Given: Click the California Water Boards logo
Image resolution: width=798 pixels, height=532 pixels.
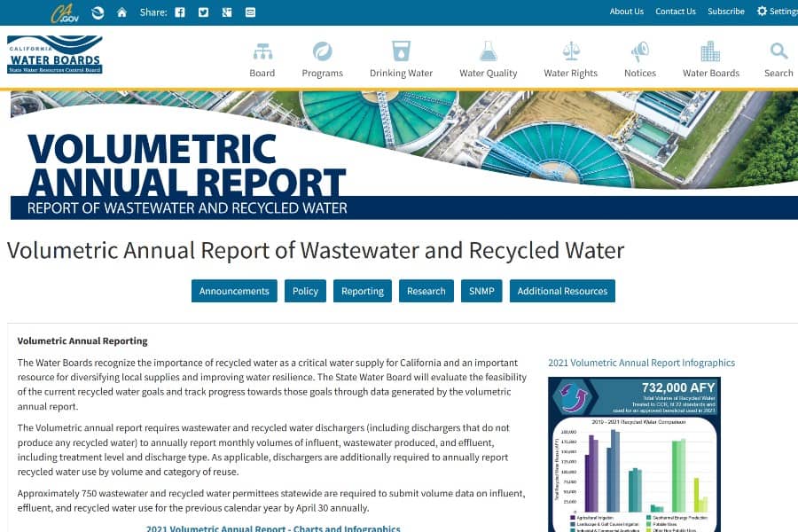Looking at the screenshot, I should (x=55, y=54).
